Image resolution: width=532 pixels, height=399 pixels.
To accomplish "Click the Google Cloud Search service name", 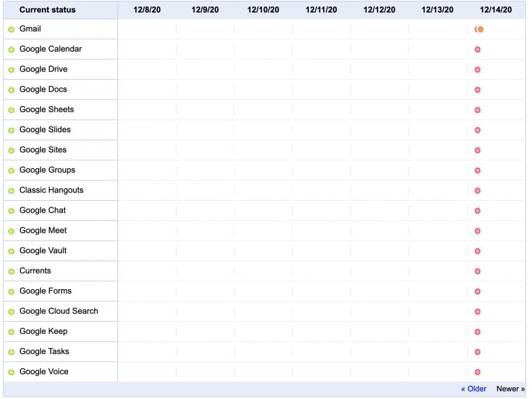I will 59,311.
